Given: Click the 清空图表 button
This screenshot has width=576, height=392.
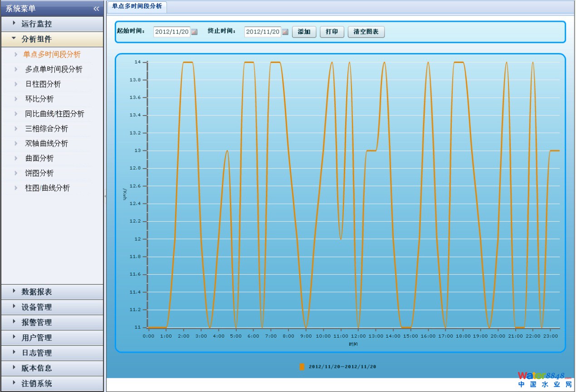Looking at the screenshot, I should point(366,32).
